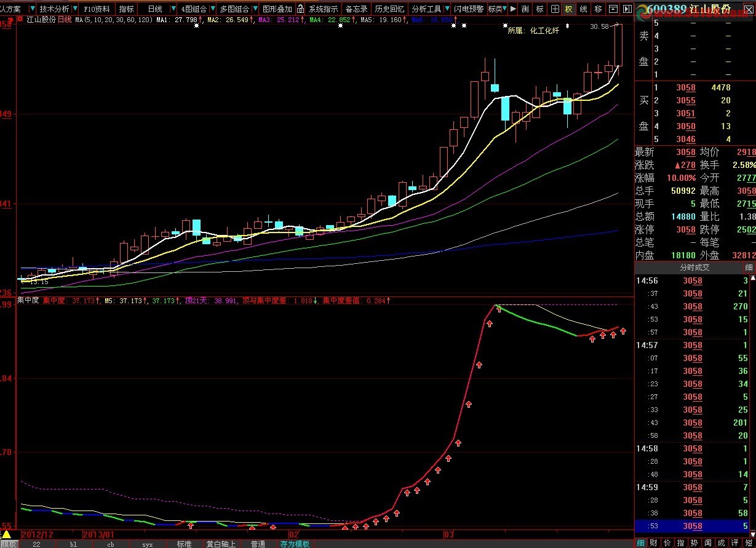
Task: Click the 标 button beside the 测 button
Action: click(x=539, y=9)
